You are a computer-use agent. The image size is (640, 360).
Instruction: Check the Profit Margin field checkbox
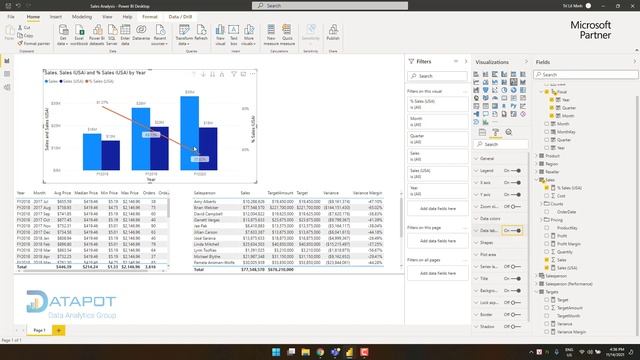[547, 244]
